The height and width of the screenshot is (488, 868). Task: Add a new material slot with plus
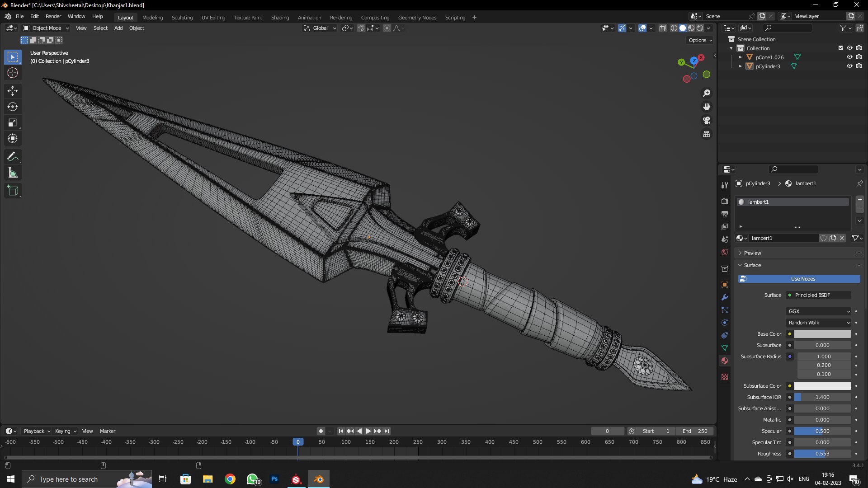860,200
